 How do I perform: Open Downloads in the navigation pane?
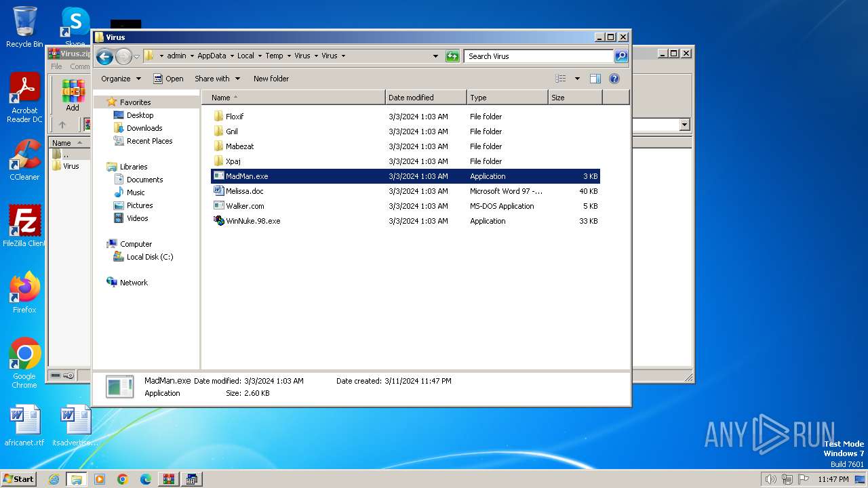(x=144, y=128)
